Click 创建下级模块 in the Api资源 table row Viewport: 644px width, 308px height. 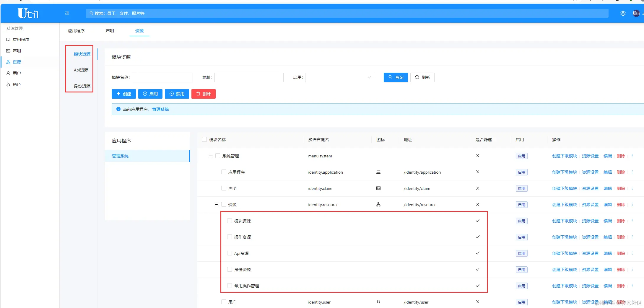coord(565,253)
